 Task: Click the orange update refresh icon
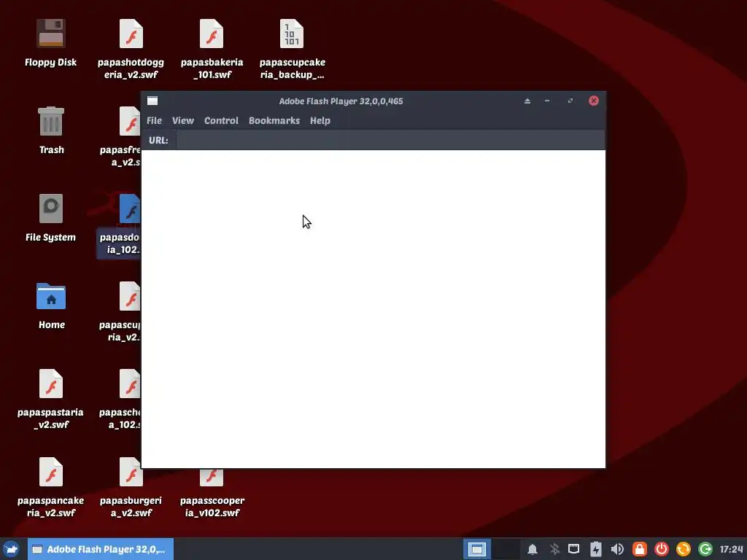[x=683, y=549]
